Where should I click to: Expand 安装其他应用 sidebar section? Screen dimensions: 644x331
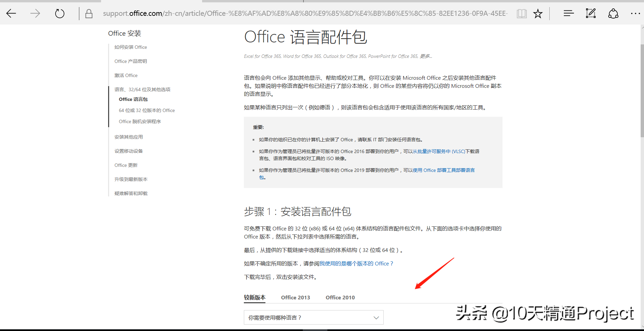(x=129, y=137)
